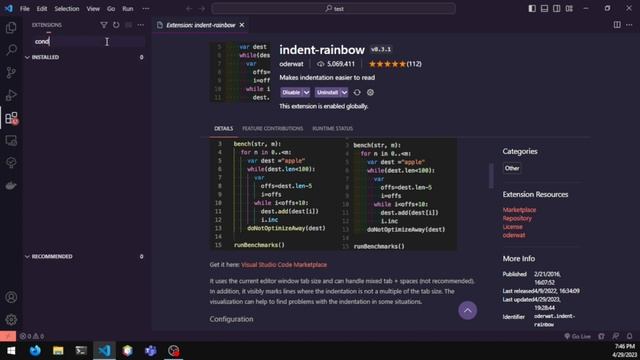Select the Extensions view icon
Viewport: 640px width, 360px height.
[11, 118]
